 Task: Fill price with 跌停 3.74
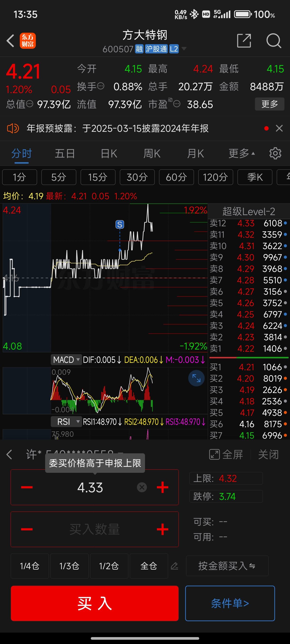226,496
